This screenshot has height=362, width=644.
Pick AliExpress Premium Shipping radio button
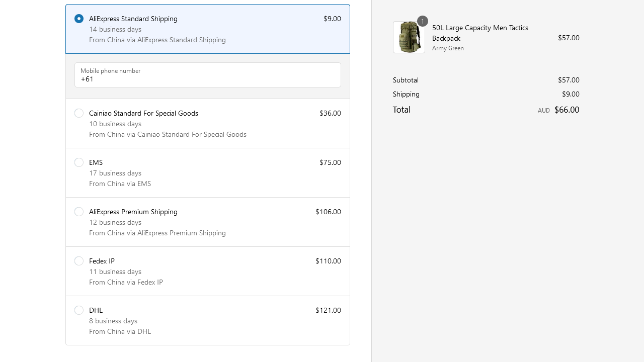coord(79,212)
